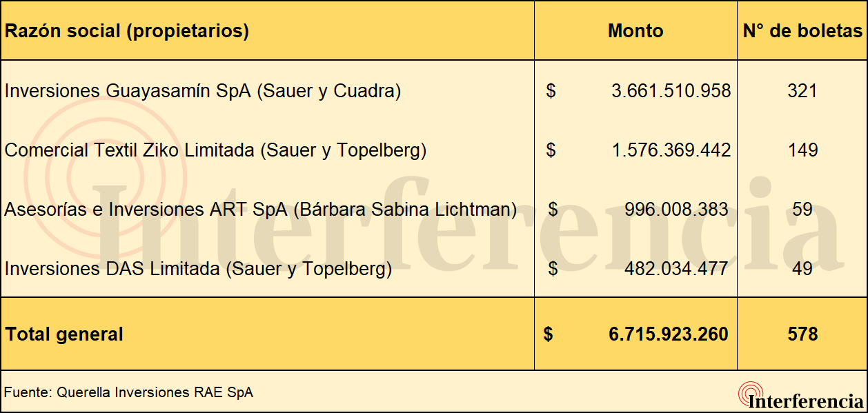868x413 pixels.
Task: Select the total amount 6.715.923.260
Action: point(669,334)
